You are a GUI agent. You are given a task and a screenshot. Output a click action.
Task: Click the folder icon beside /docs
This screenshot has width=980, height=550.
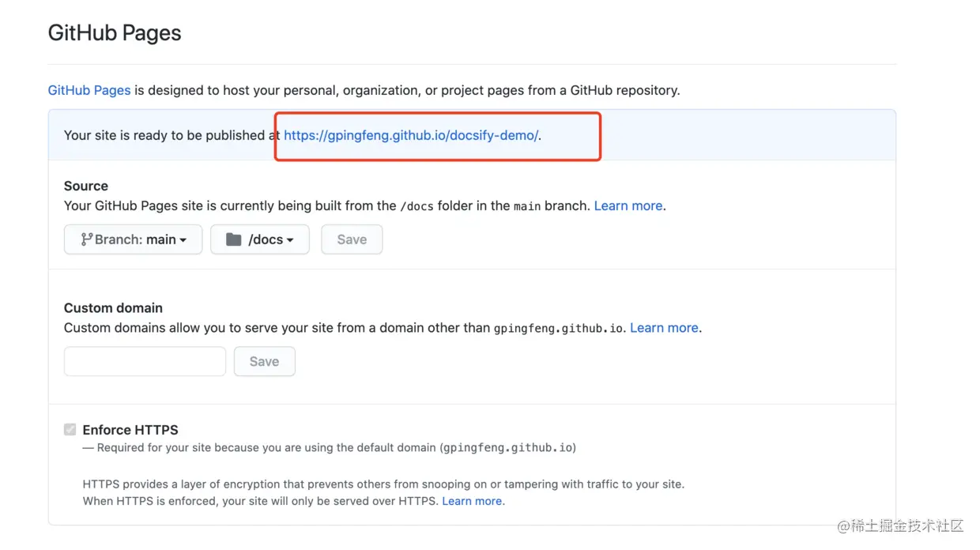click(233, 239)
